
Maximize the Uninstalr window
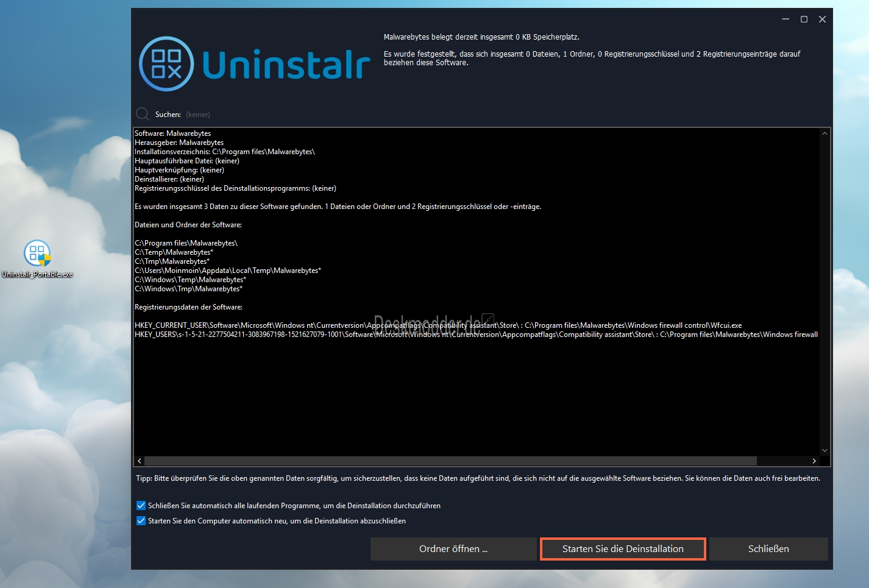pyautogui.click(x=804, y=19)
